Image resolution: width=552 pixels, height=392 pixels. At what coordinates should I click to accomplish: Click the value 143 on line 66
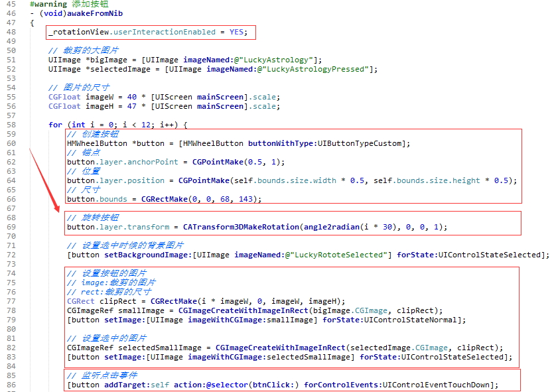[x=245, y=199]
